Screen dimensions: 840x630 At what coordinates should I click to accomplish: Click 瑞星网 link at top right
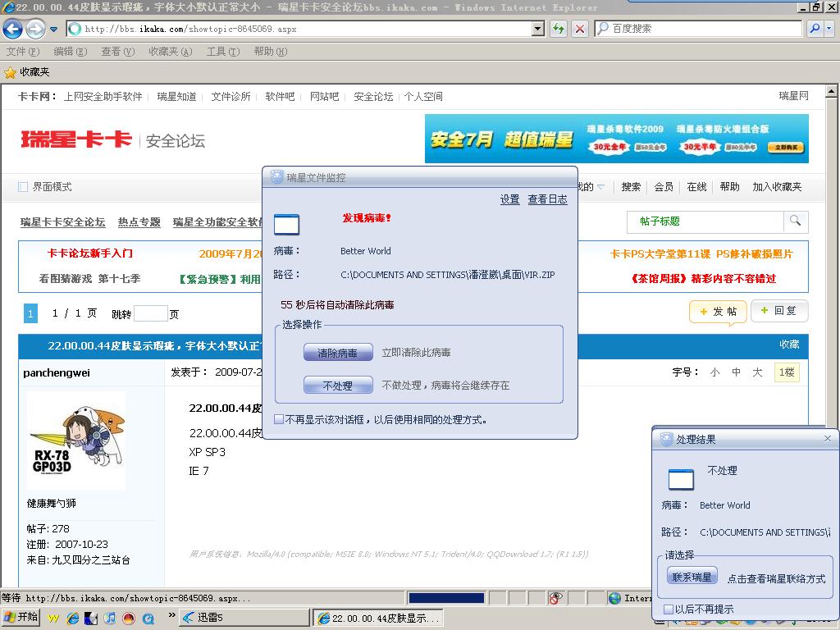793,96
